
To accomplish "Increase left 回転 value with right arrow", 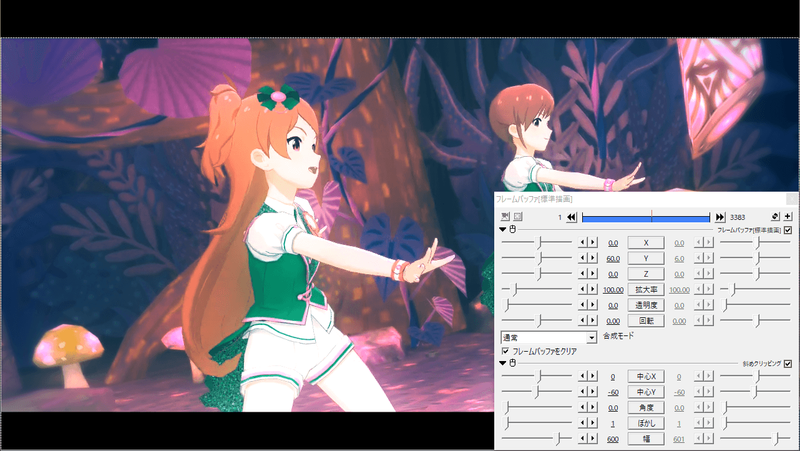I will (593, 320).
